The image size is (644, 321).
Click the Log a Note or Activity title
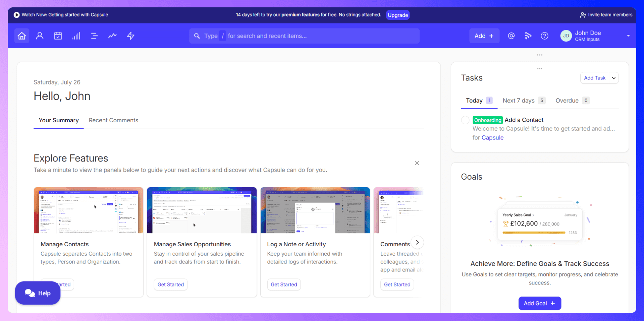tap(297, 244)
